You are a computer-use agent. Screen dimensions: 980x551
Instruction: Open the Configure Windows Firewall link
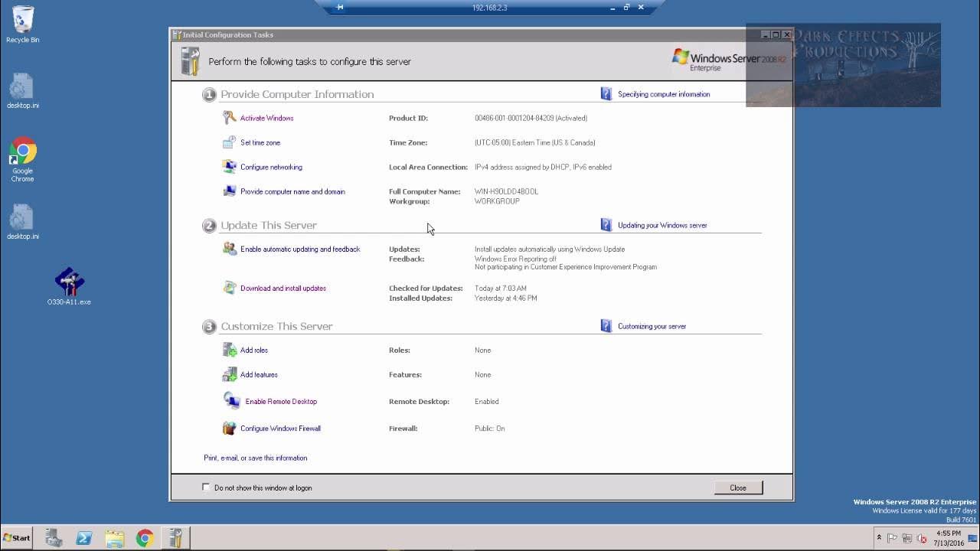[280, 428]
